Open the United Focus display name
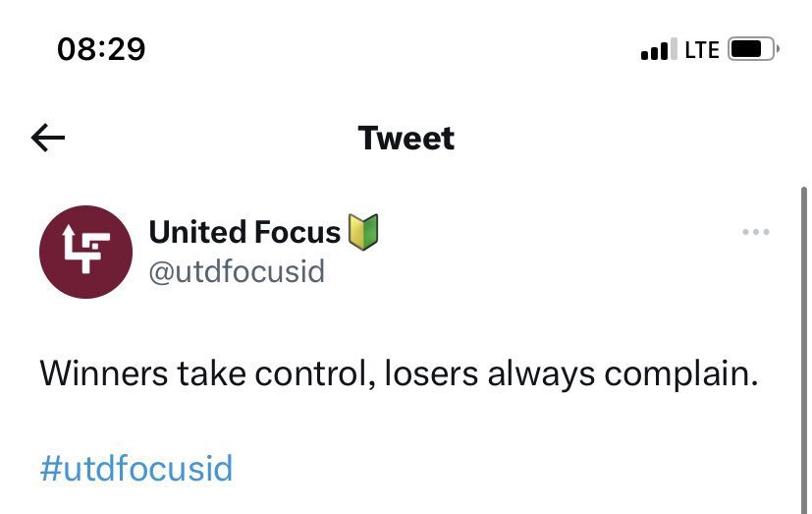 point(244,232)
